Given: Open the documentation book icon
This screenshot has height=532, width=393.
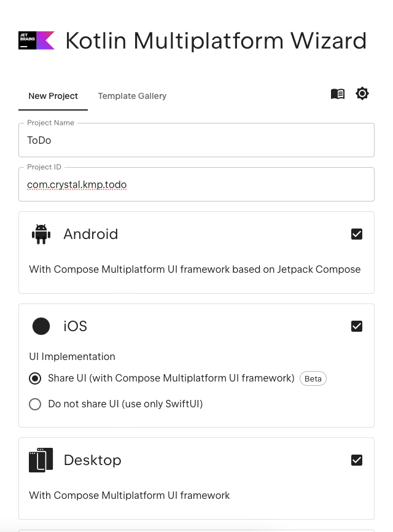Looking at the screenshot, I should pos(337,93).
